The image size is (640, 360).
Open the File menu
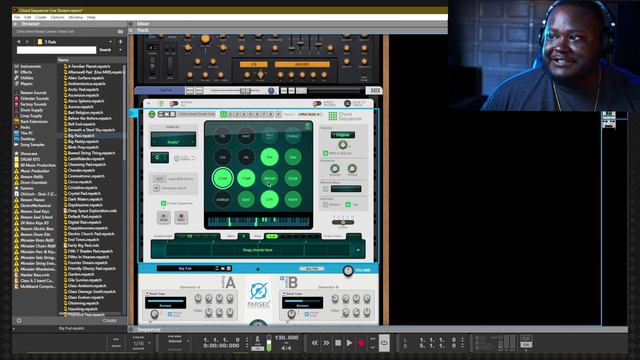(17, 18)
